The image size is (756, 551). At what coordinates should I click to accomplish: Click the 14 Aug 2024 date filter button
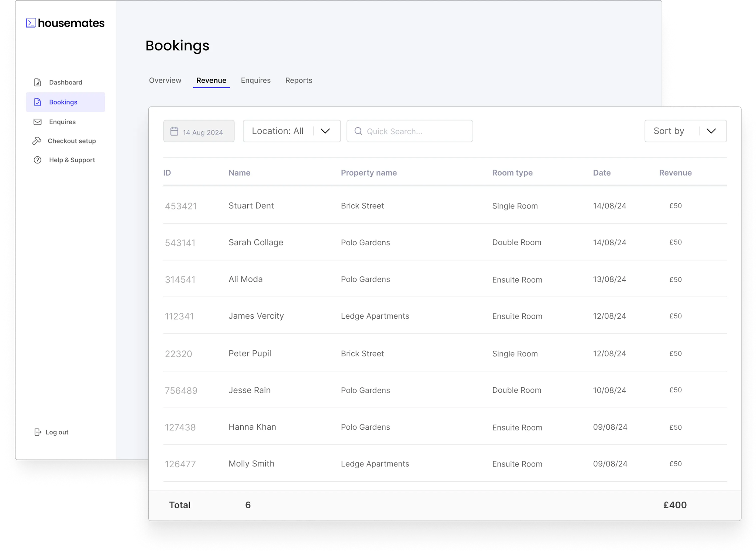(198, 131)
